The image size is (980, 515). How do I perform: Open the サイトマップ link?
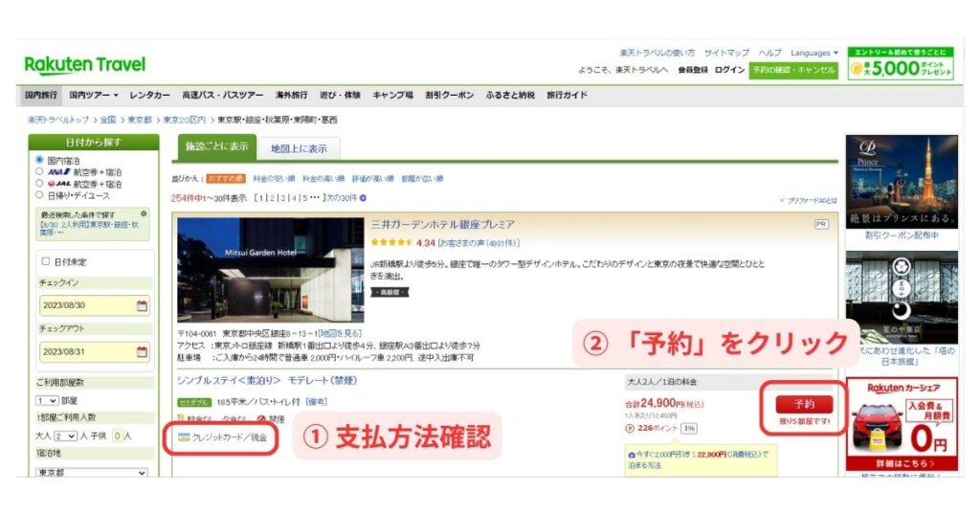pos(726,53)
